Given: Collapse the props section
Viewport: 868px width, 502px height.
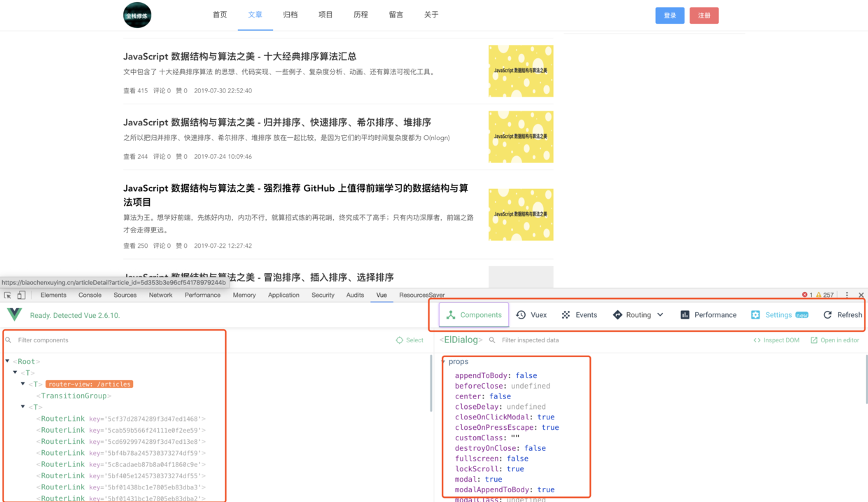Looking at the screenshot, I should click(x=444, y=361).
